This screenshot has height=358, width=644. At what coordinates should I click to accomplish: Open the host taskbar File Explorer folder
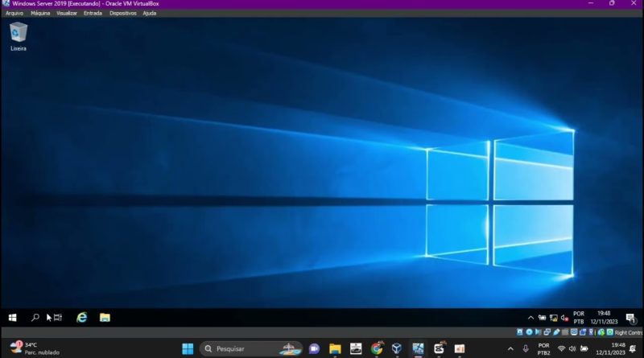pyautogui.click(x=335, y=348)
